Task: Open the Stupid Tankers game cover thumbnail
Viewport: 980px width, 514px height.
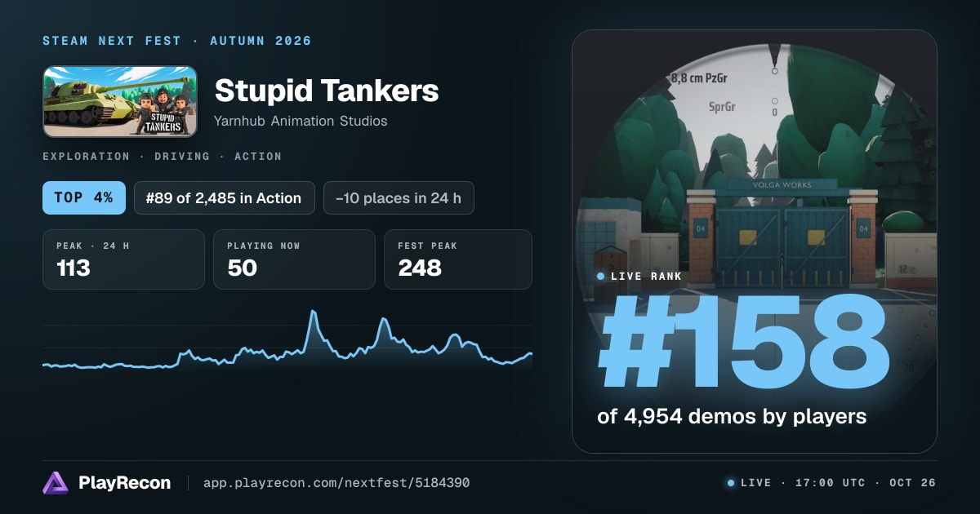Action: click(x=120, y=101)
